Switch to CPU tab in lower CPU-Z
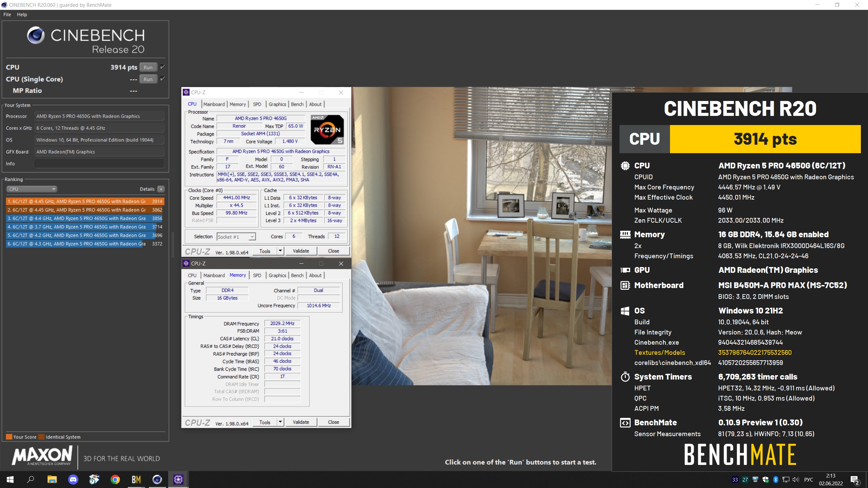The height and width of the screenshot is (488, 868). (x=192, y=275)
